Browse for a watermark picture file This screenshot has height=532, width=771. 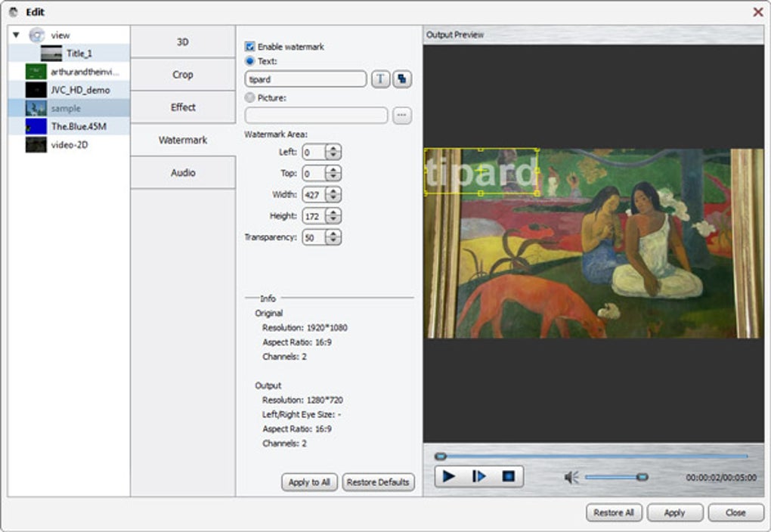coord(401,115)
